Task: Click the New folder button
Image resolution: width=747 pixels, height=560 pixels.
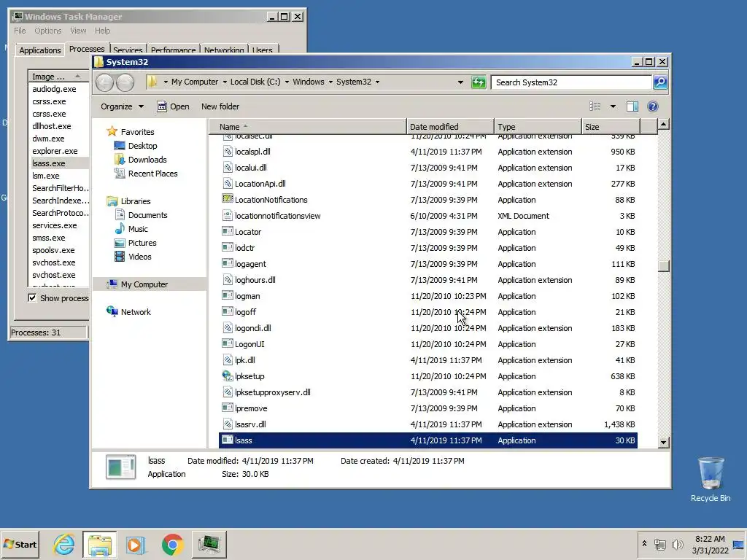Action: point(220,106)
